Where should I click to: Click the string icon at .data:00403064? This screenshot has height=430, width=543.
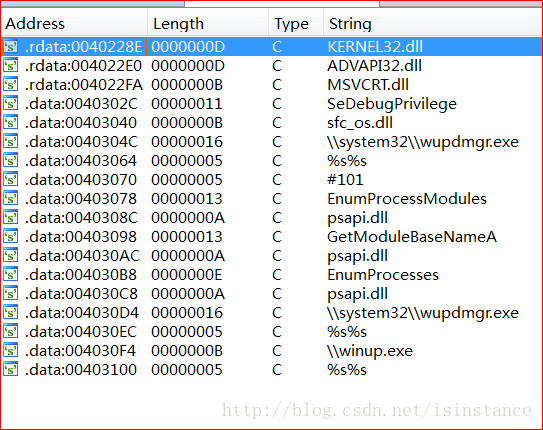pyautogui.click(x=10, y=161)
